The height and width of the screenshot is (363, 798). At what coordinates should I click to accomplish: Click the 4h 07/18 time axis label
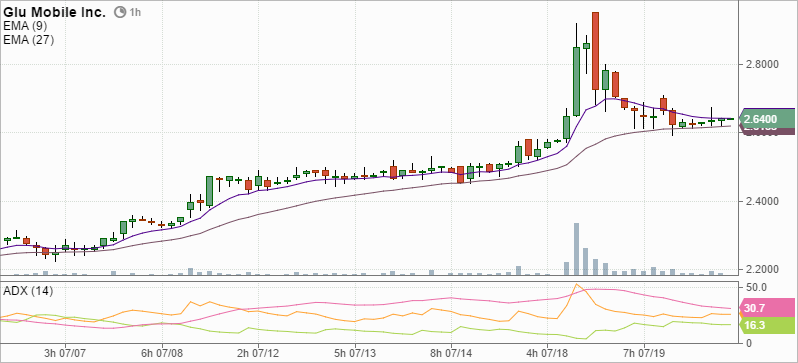(548, 352)
